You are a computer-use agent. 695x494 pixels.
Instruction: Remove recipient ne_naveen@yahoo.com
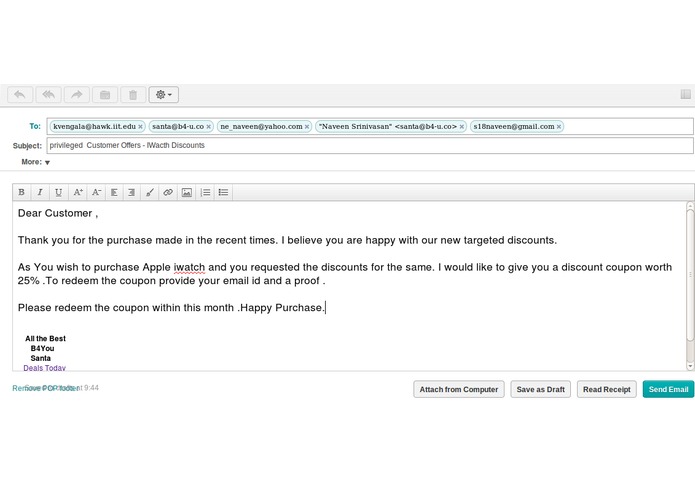pos(307,127)
